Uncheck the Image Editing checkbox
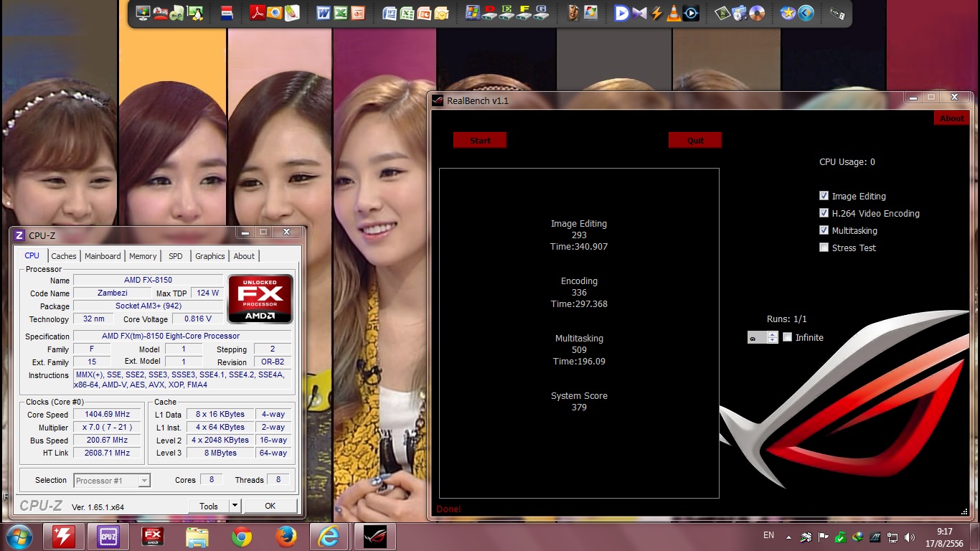Viewport: 980px width, 551px height. 824,196
